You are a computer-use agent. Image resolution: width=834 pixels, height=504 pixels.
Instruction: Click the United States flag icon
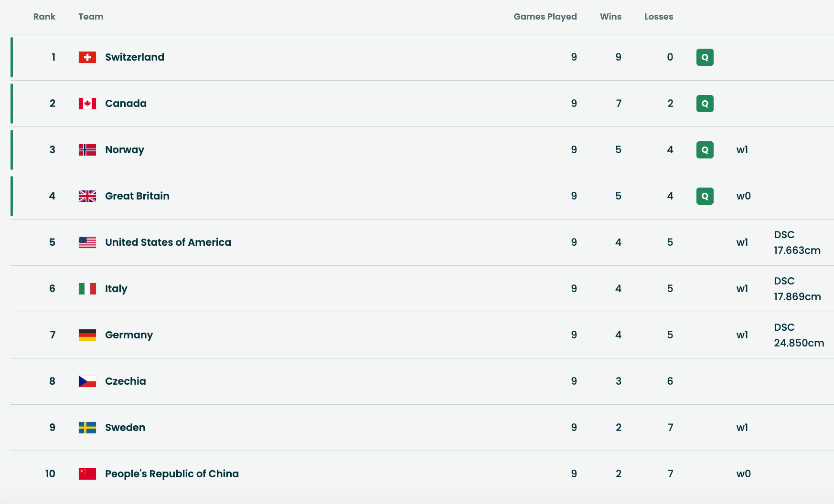(x=87, y=242)
